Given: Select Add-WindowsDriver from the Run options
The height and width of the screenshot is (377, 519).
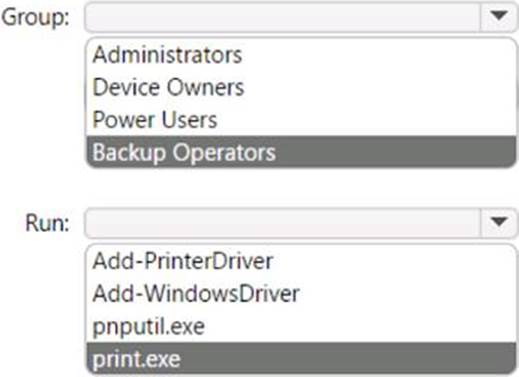Looking at the screenshot, I should (196, 293).
